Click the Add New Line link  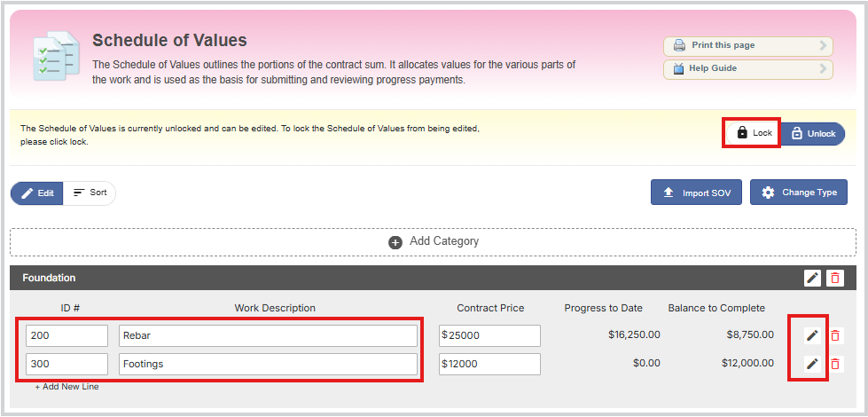point(67,387)
